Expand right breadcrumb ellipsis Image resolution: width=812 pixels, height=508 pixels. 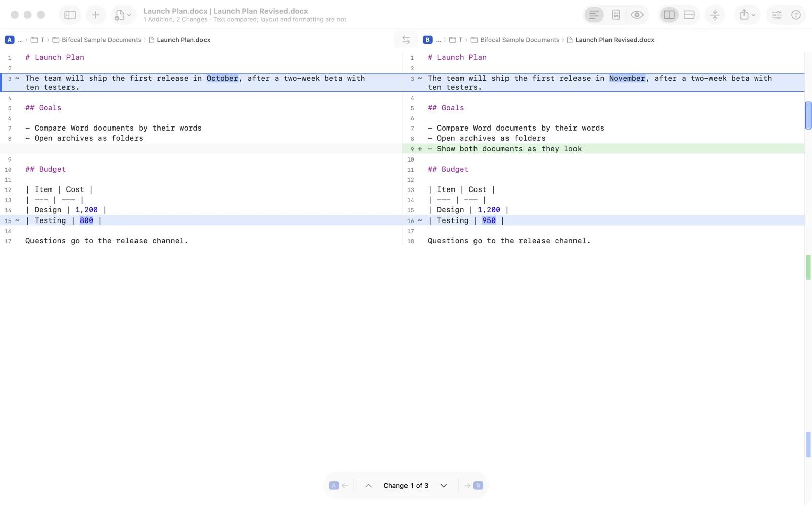(438, 40)
